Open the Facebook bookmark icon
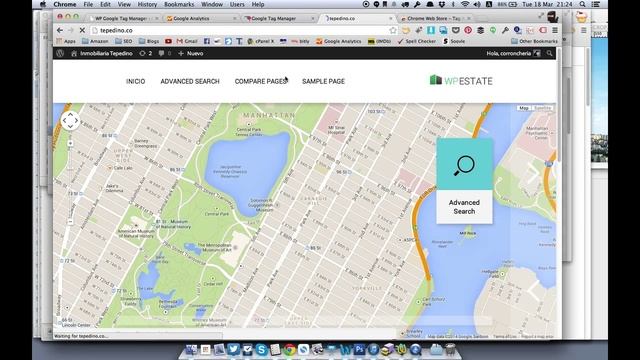640x360 pixels. 207,41
